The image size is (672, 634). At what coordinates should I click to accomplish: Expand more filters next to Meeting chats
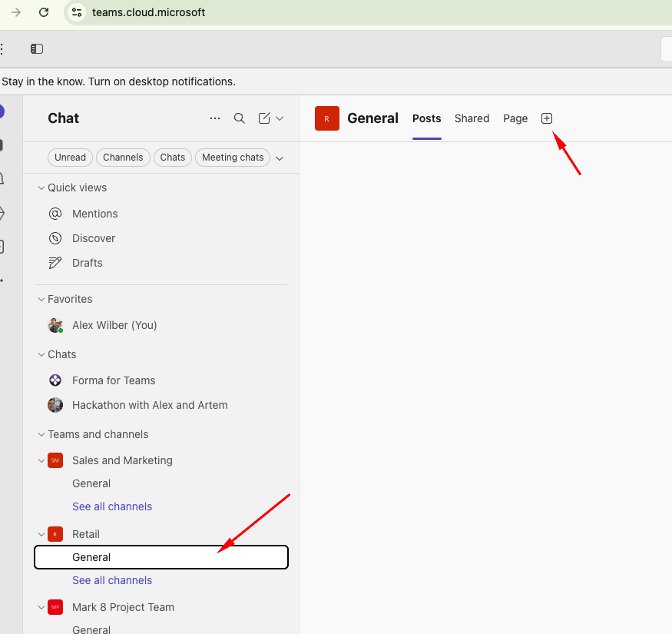280,158
